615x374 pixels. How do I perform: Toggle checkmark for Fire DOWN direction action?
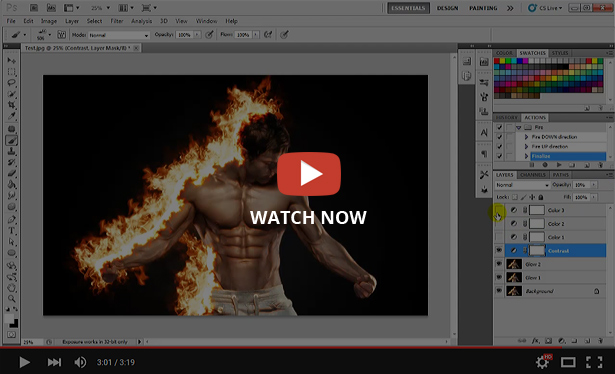499,137
